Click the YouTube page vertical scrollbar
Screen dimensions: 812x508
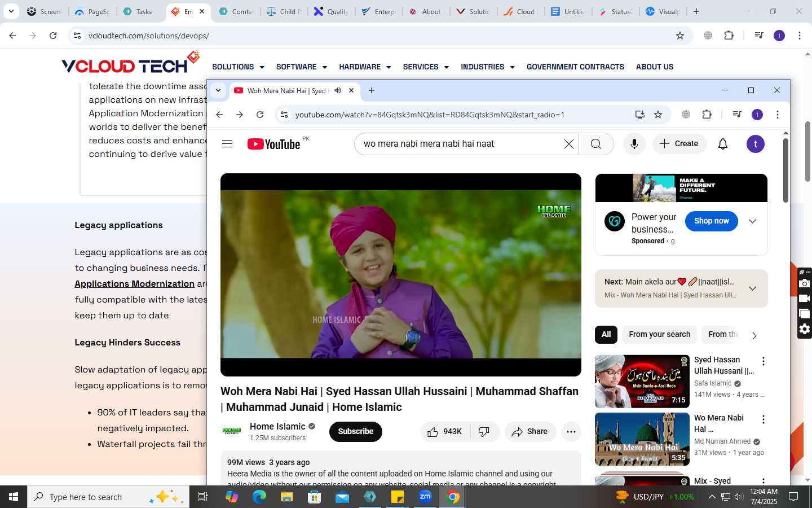click(785, 170)
